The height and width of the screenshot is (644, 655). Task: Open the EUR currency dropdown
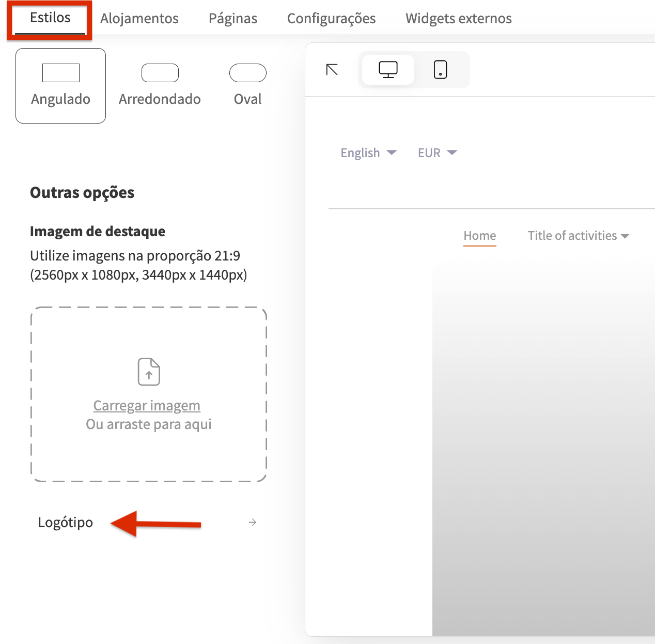437,152
